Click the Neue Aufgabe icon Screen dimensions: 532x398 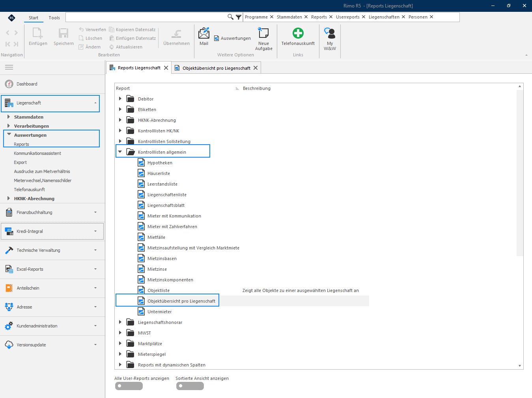(263, 33)
